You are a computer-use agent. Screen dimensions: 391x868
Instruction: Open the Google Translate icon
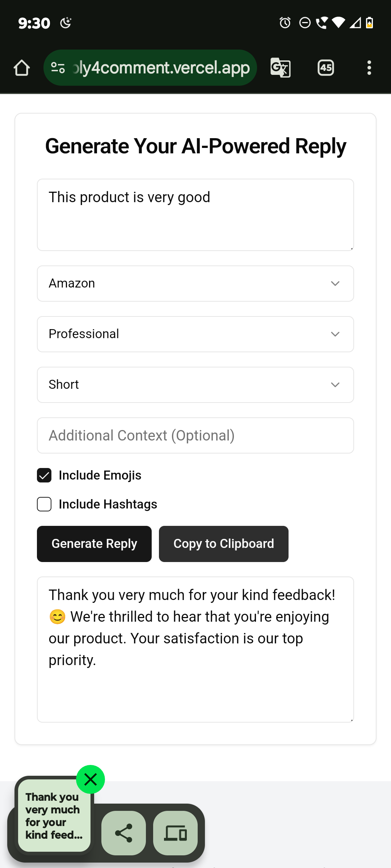pos(281,68)
